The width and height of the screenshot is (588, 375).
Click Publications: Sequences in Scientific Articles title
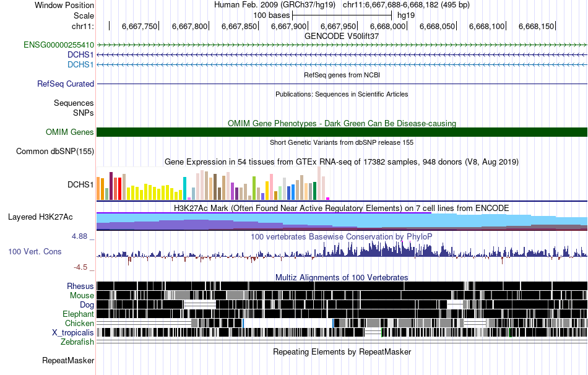342,94
